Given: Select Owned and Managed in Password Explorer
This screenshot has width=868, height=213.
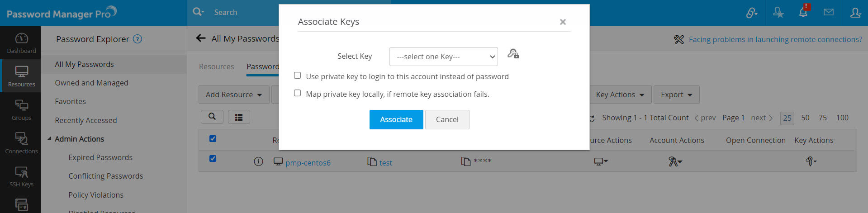Looking at the screenshot, I should coord(91,83).
